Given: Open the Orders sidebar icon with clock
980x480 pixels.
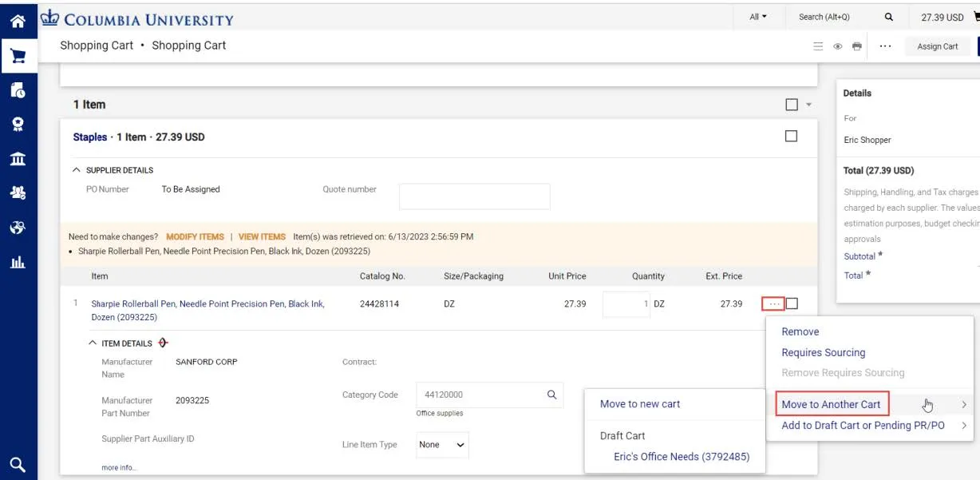Looking at the screenshot, I should [x=18, y=90].
